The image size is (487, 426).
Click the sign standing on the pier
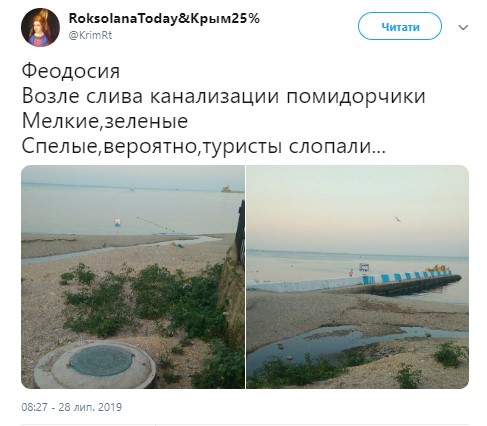click(364, 268)
